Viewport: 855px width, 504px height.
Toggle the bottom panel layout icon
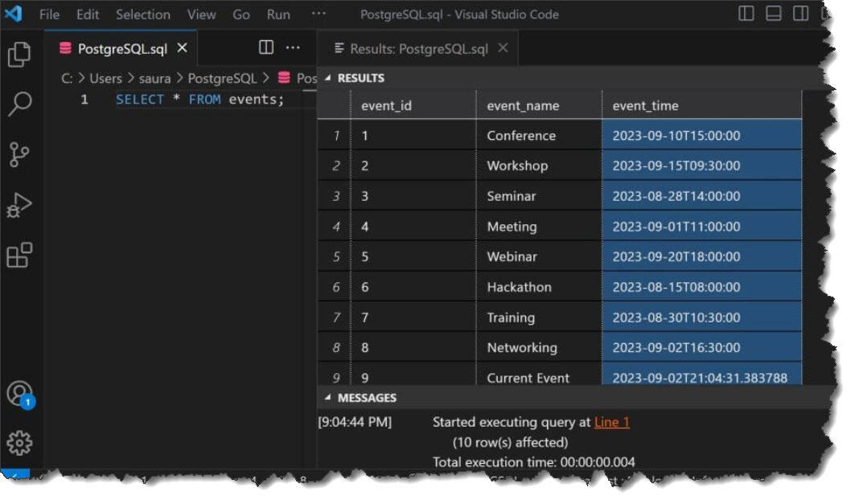click(x=773, y=14)
